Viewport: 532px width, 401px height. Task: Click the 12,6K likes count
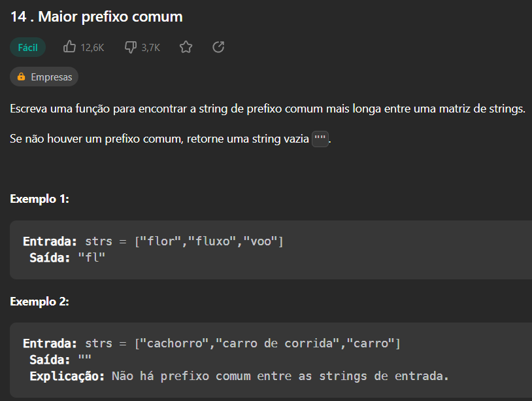92,47
